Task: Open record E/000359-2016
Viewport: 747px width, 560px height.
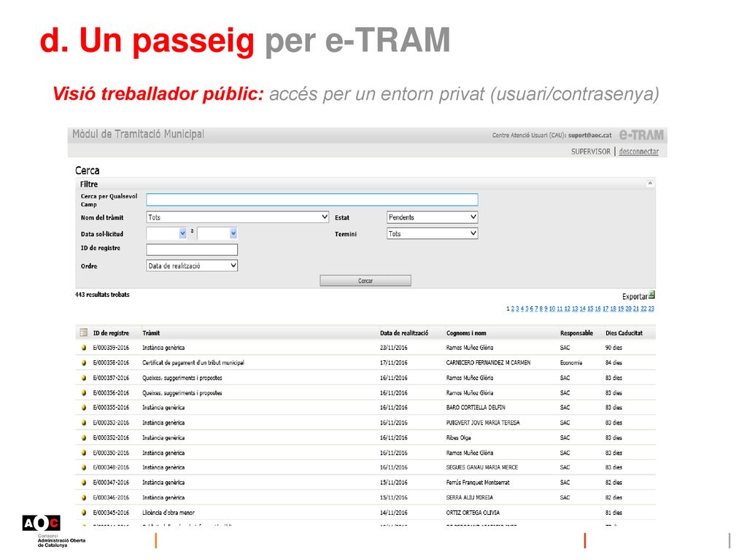Action: [111, 348]
